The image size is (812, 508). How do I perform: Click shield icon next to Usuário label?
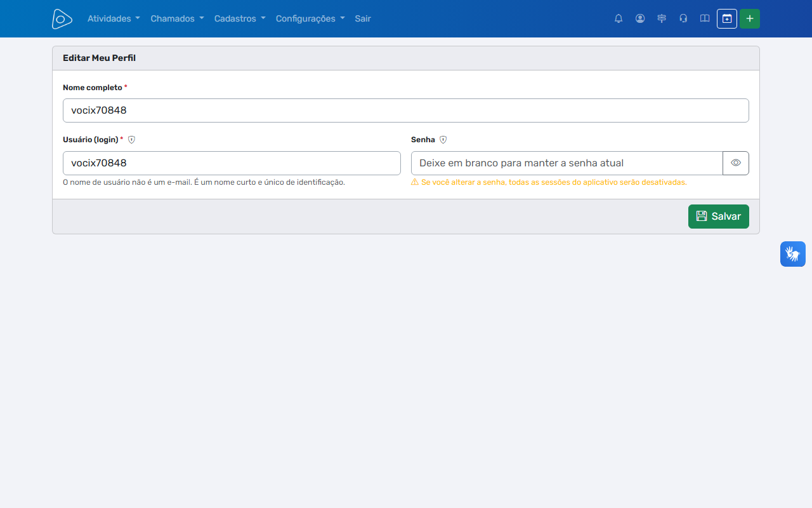click(132, 140)
